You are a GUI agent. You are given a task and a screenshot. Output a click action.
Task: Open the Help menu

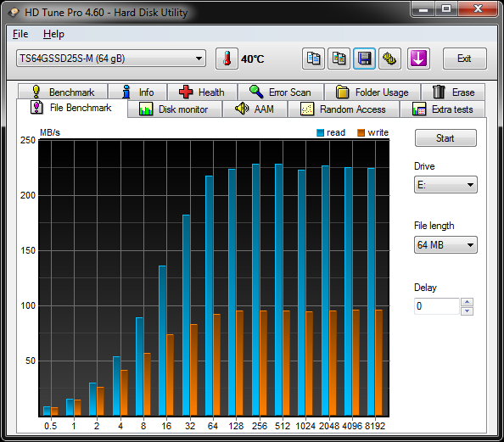(x=53, y=34)
